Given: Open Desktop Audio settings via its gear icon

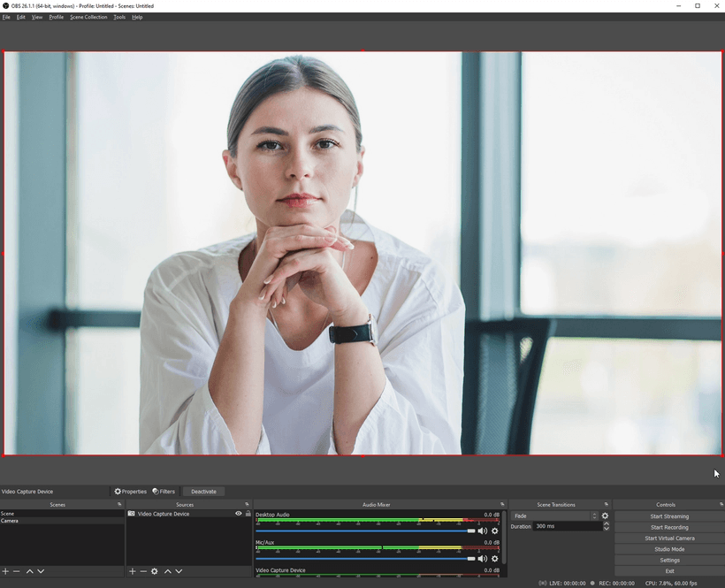Looking at the screenshot, I should (x=494, y=531).
